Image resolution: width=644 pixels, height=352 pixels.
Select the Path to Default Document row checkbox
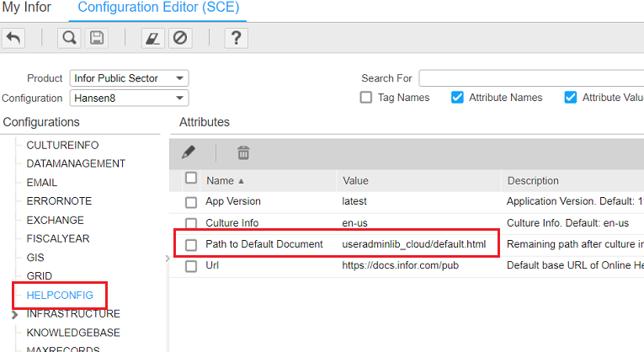191,244
